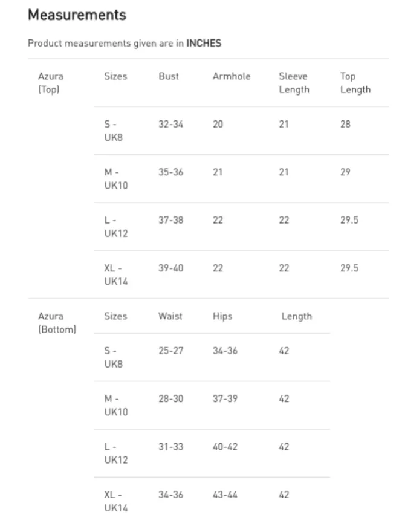Click bust value 39-40 for XL
This screenshot has width=399, height=532.
coord(170,268)
